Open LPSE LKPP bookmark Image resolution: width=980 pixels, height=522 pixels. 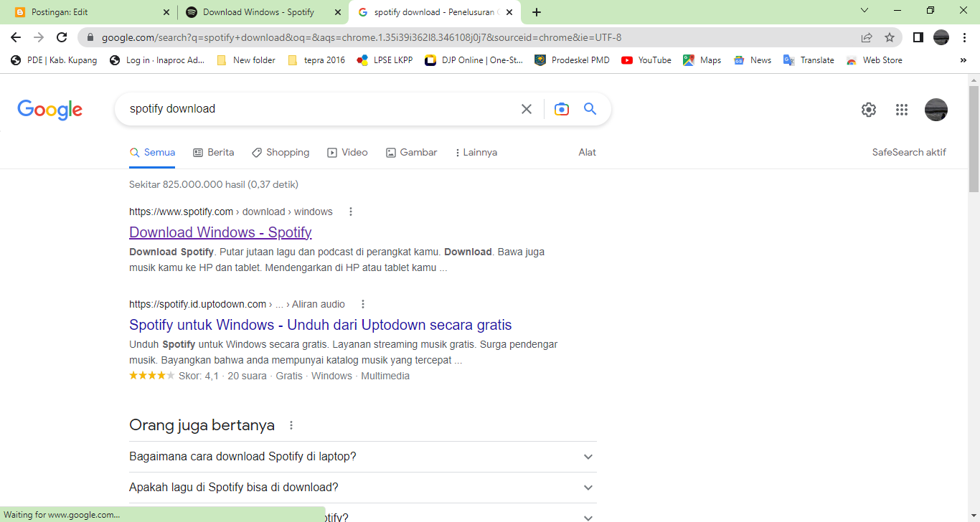[x=385, y=60]
